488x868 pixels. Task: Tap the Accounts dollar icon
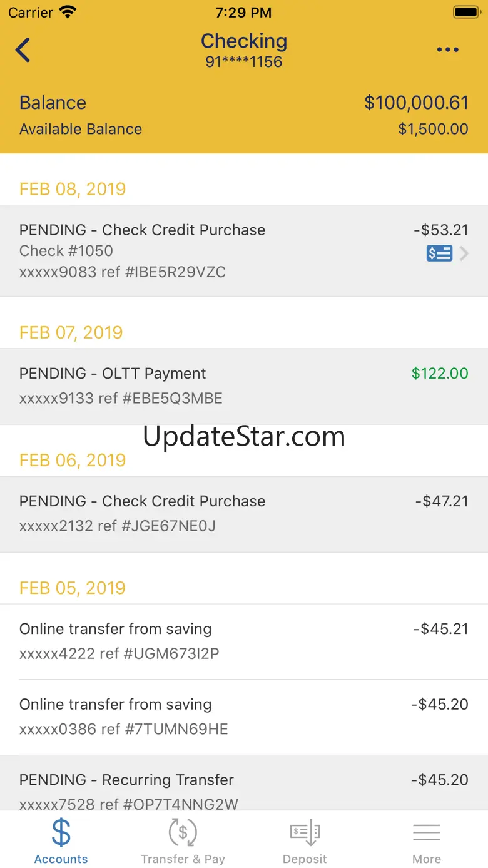[61, 832]
